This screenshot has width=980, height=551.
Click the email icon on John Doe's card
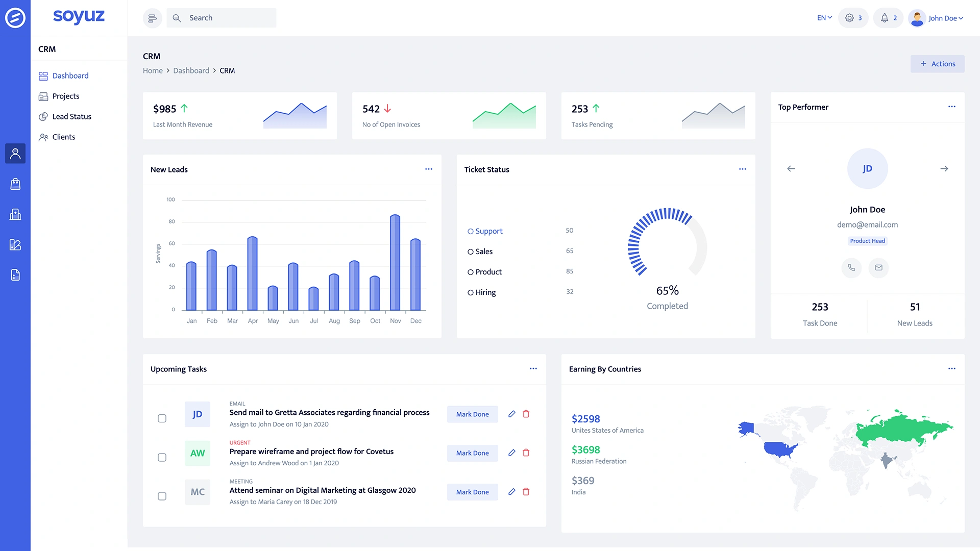878,268
